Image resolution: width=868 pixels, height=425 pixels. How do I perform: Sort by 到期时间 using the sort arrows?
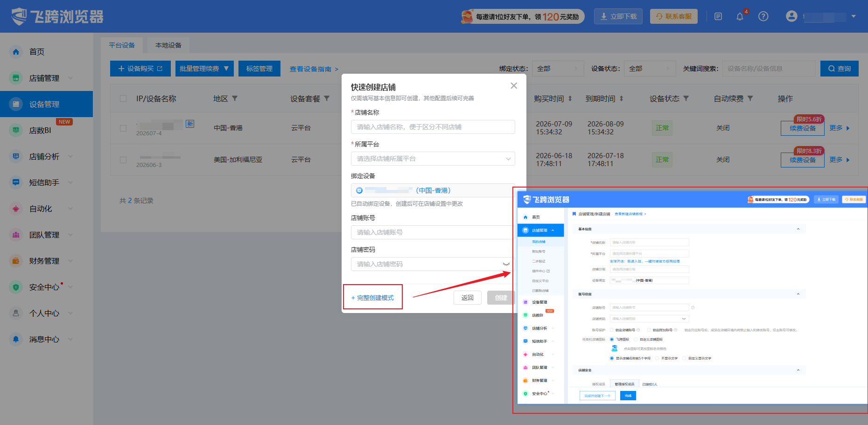(x=621, y=98)
